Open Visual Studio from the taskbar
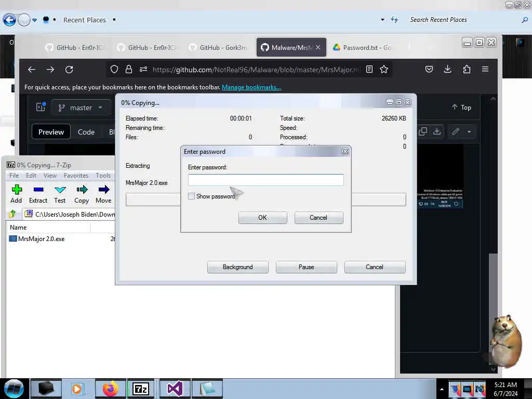The image size is (532, 399). [x=175, y=389]
